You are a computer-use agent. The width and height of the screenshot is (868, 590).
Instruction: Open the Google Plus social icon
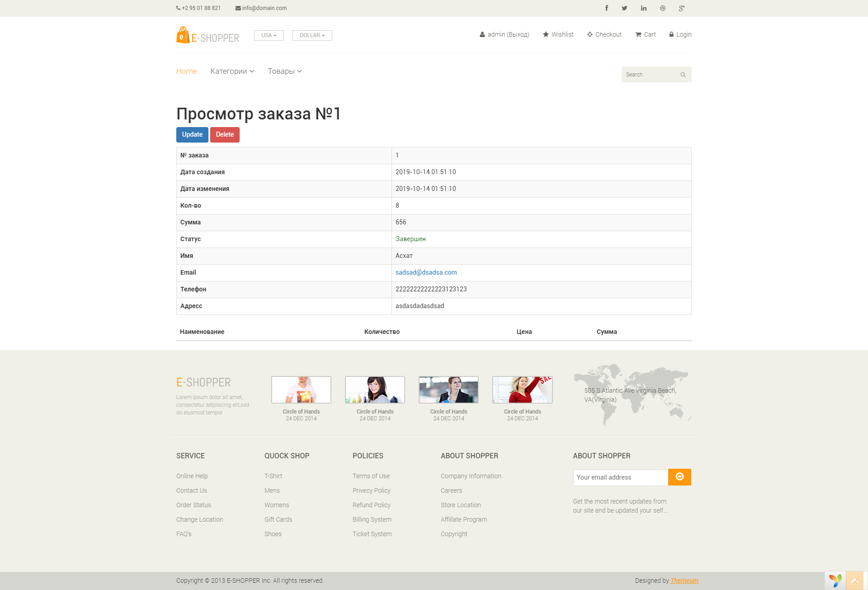(681, 8)
